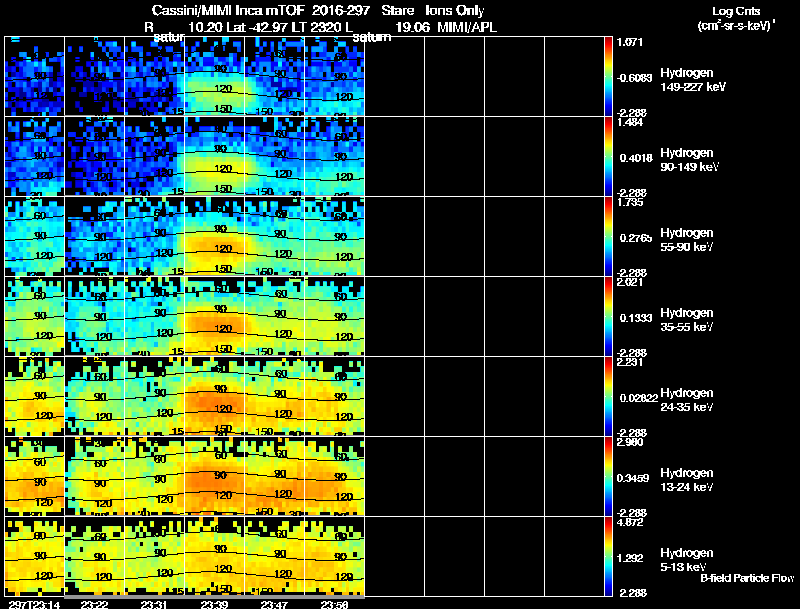Click the R value 10.20 in header
Screen dimensions: 800x609
point(205,27)
